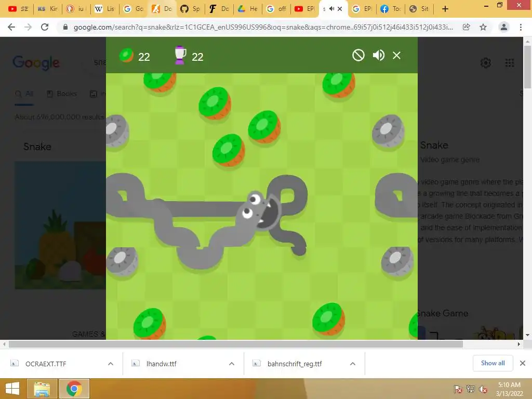Open Action Center flag icon
The image size is (532, 399).
[x=458, y=389]
